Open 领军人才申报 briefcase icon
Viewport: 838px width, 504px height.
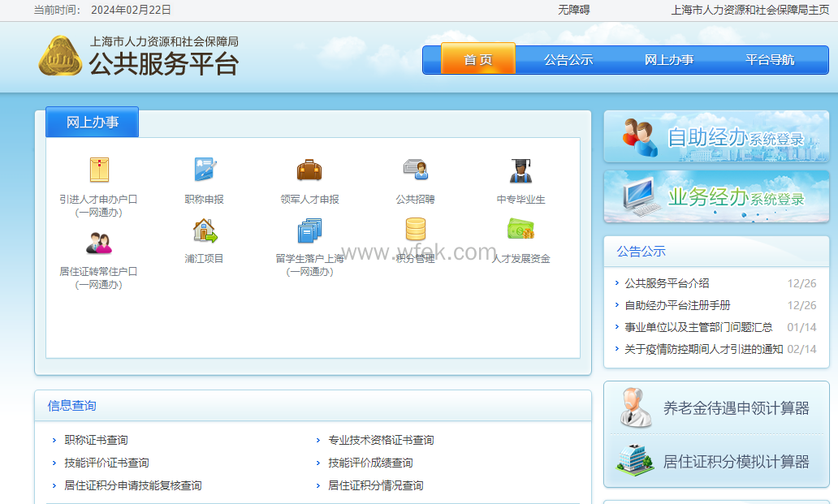point(309,170)
